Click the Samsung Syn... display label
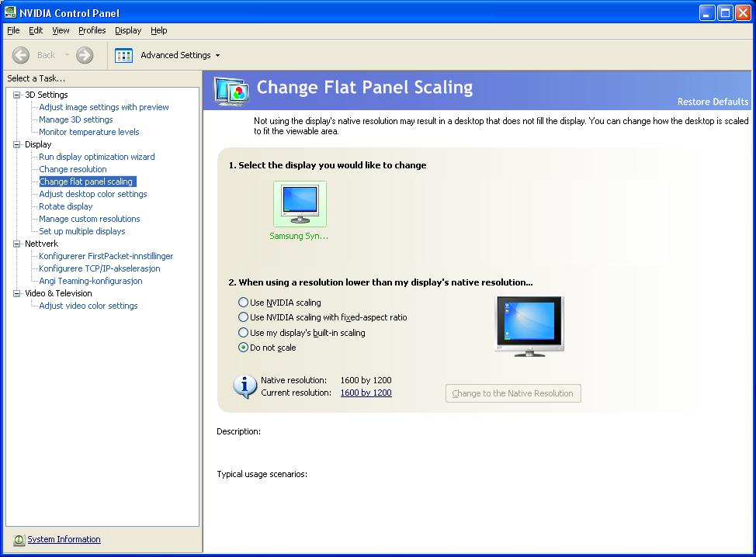756x557 pixels. [299, 236]
